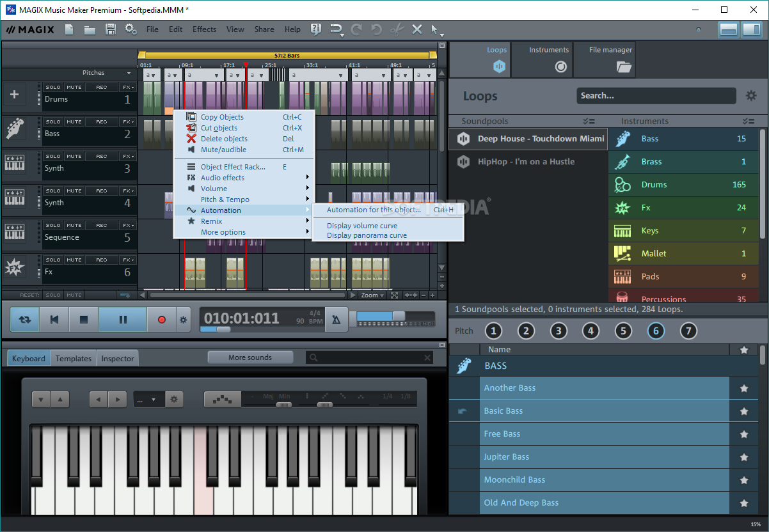Image resolution: width=769 pixels, height=532 pixels.
Task: Click the record button
Action: point(161,319)
